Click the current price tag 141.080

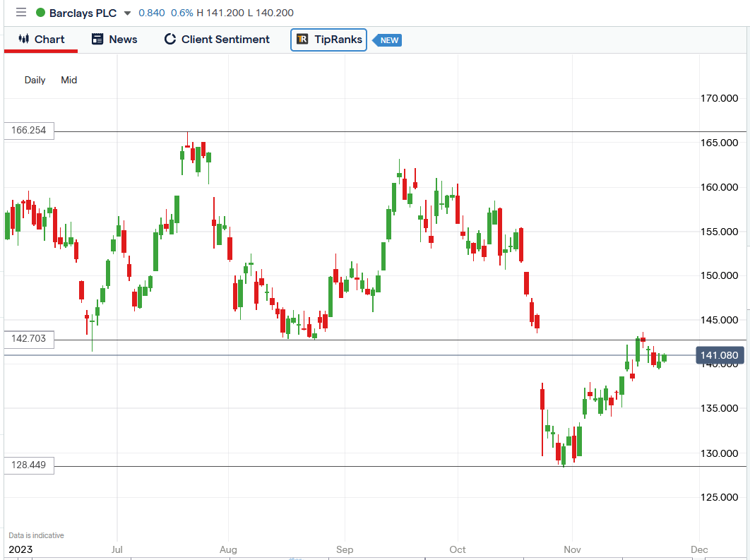click(x=720, y=355)
